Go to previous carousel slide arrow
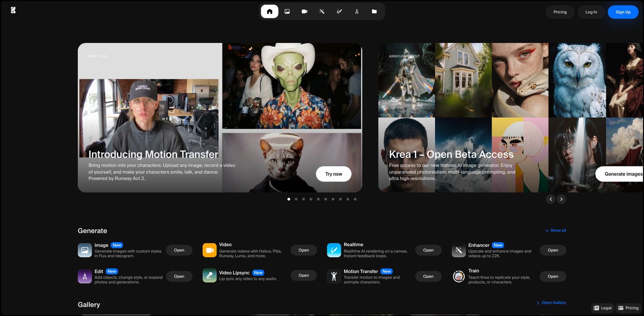644x316 pixels. point(551,199)
